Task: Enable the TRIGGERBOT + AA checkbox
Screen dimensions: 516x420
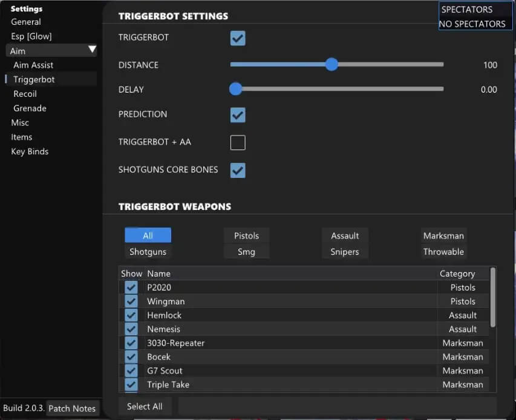Action: 238,142
